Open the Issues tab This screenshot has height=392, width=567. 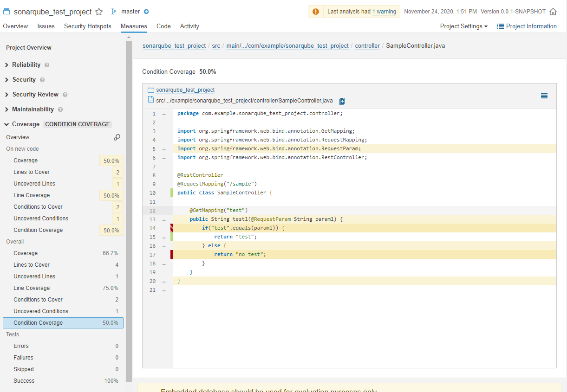pos(46,26)
